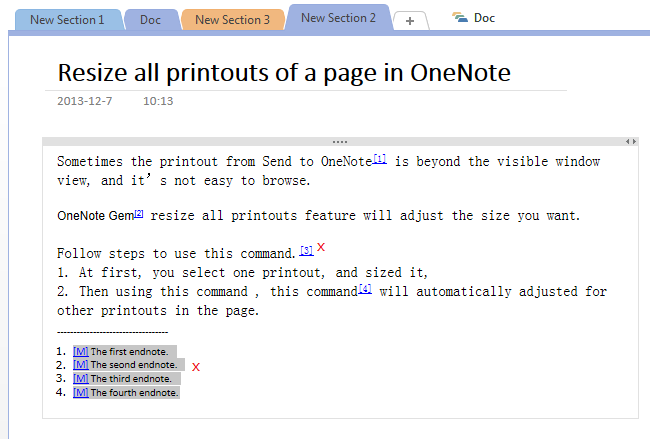Click text 'The third endnote.'

[x=131, y=378]
